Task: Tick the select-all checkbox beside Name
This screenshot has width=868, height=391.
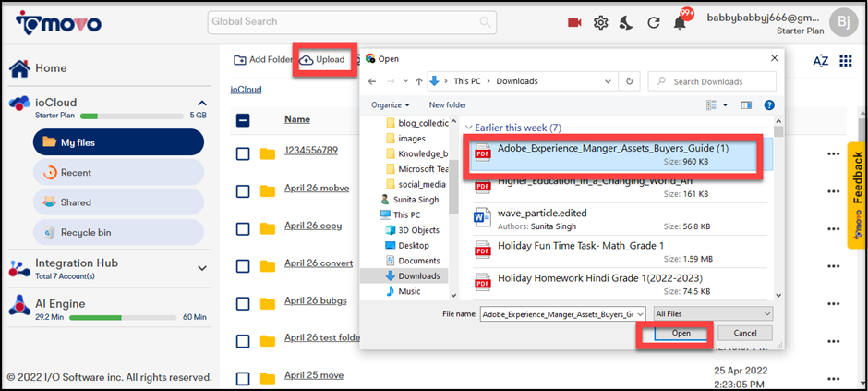Action: point(243,120)
